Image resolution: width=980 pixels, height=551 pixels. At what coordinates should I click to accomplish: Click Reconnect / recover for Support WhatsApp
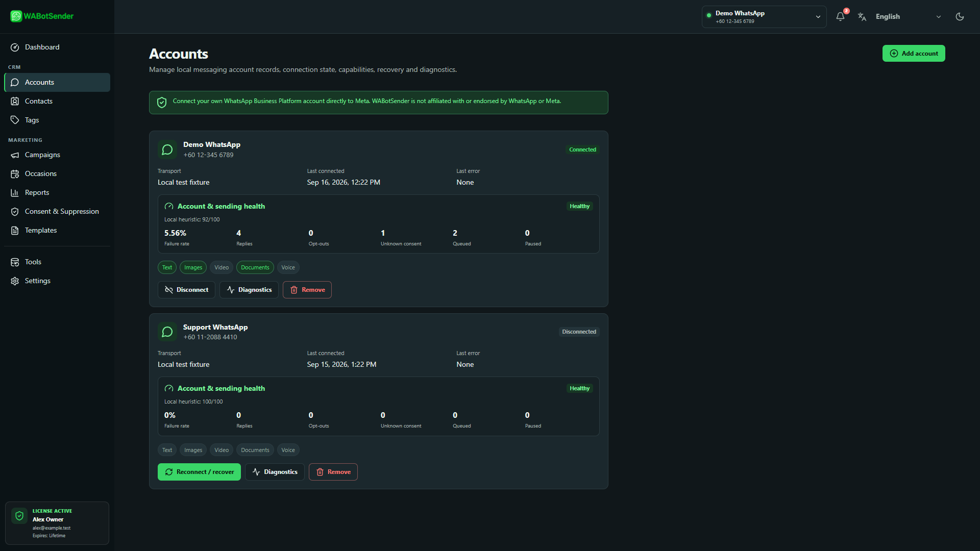coord(199,472)
